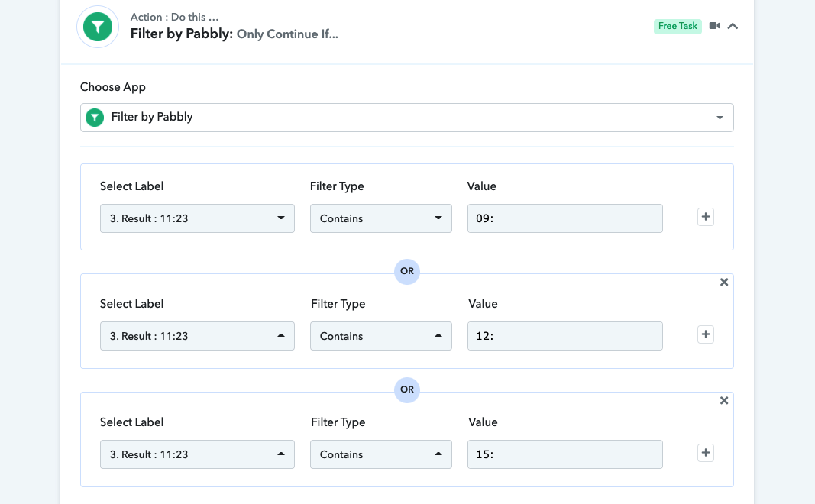Open Filter Type dropdown for the 15: condition
Image resolution: width=815 pixels, height=504 pixels.
click(381, 454)
